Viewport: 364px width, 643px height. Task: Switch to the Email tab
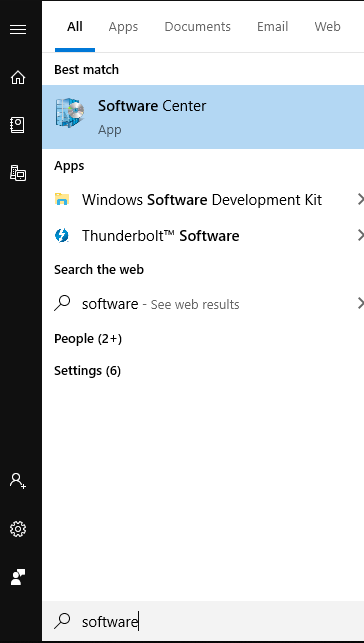tap(273, 27)
